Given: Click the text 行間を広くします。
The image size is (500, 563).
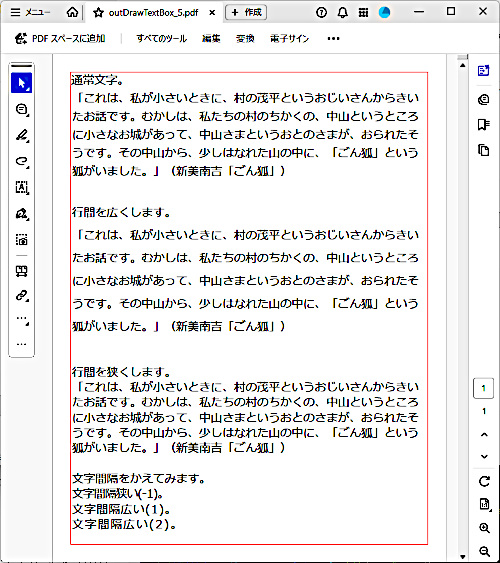Looking at the screenshot, I should click(x=121, y=212).
